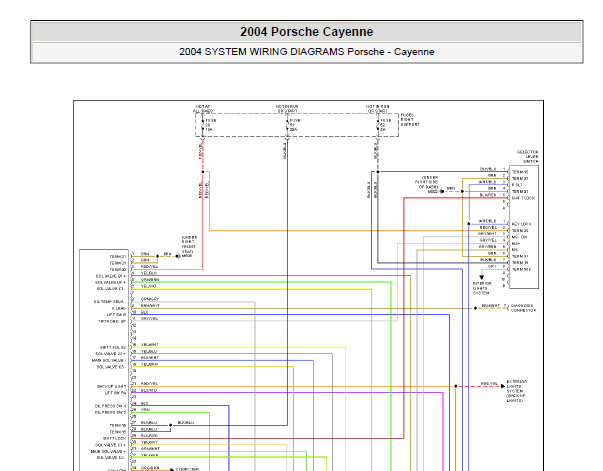Click the Fuse 51 label in fuse box
Screen dimensions: 603x471
point(295,125)
